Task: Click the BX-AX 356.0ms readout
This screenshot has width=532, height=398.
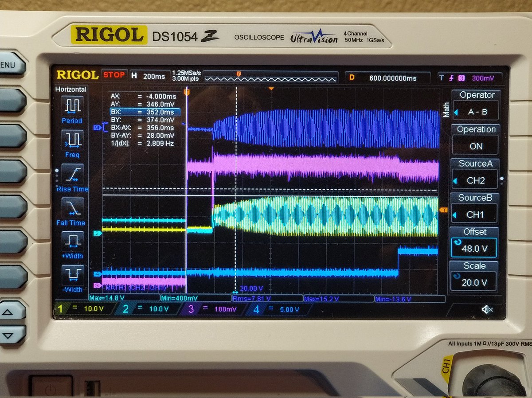Action: (x=143, y=128)
